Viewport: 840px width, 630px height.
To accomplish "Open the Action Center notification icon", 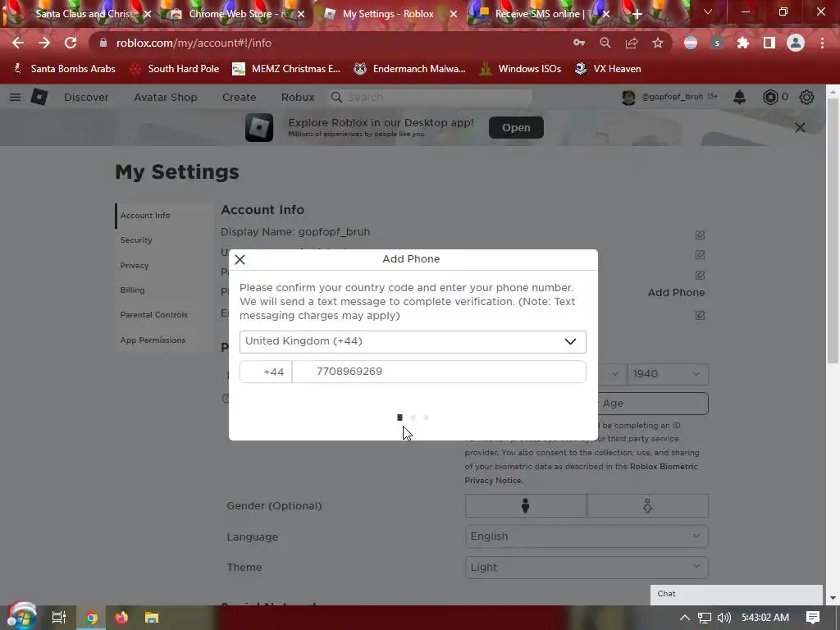I will 813,618.
